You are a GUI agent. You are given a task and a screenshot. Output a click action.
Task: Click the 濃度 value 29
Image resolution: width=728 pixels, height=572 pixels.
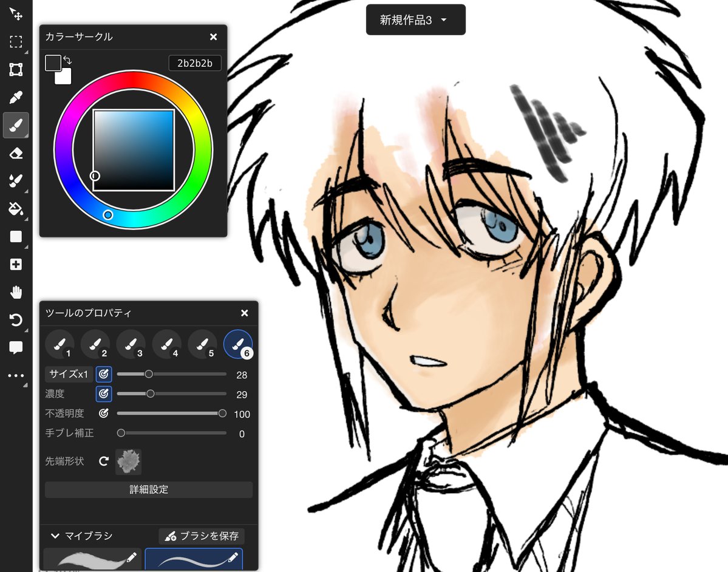[x=242, y=395]
